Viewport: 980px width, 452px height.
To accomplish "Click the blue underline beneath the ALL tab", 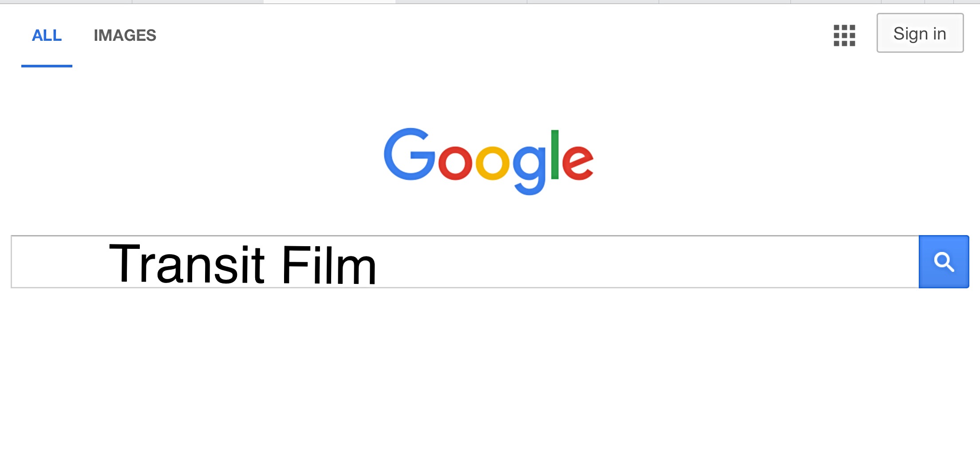I will pyautogui.click(x=47, y=66).
